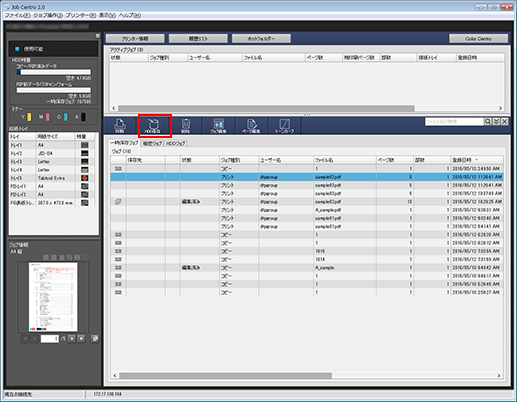Click the file name search field

[454, 122]
